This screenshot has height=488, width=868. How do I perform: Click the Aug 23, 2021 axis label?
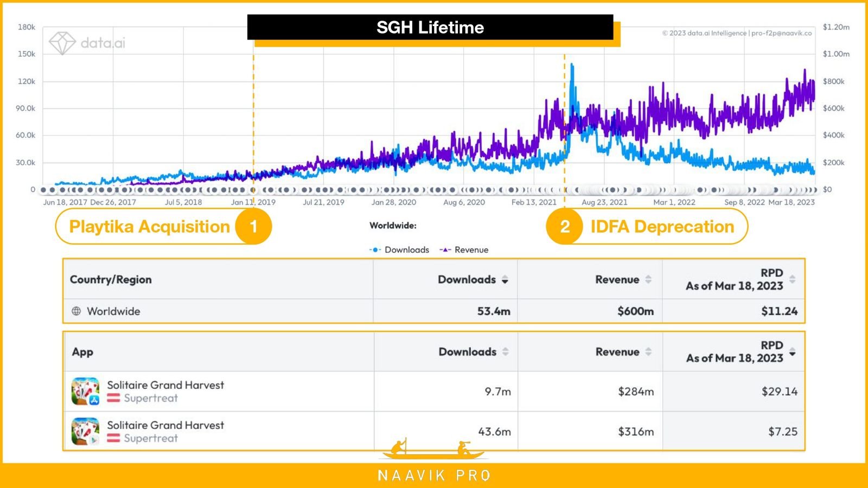click(x=604, y=202)
